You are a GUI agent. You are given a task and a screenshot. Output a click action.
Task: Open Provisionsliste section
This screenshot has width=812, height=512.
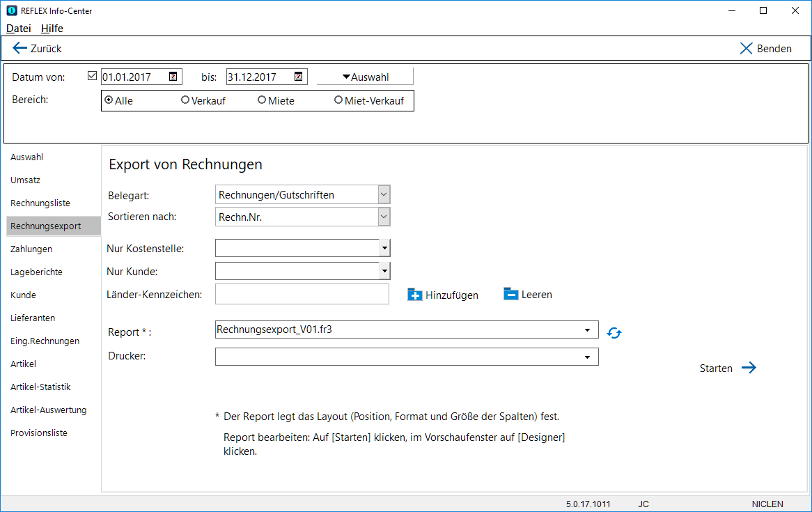tap(39, 433)
